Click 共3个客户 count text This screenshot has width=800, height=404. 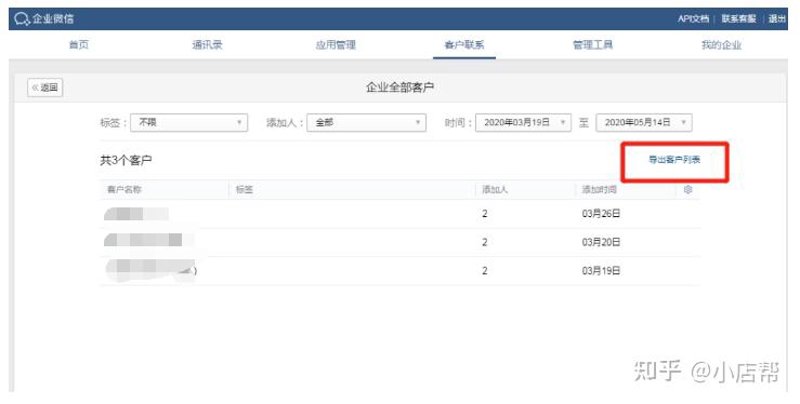(x=126, y=160)
